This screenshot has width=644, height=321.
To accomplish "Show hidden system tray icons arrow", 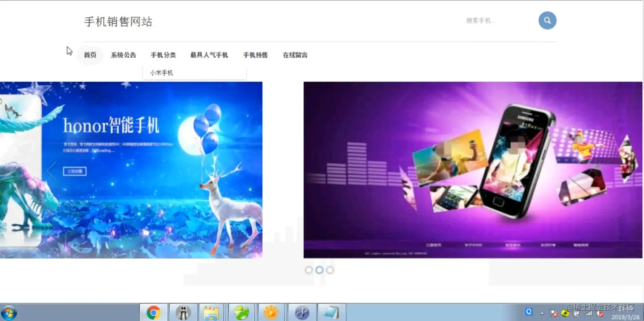I will click(542, 313).
